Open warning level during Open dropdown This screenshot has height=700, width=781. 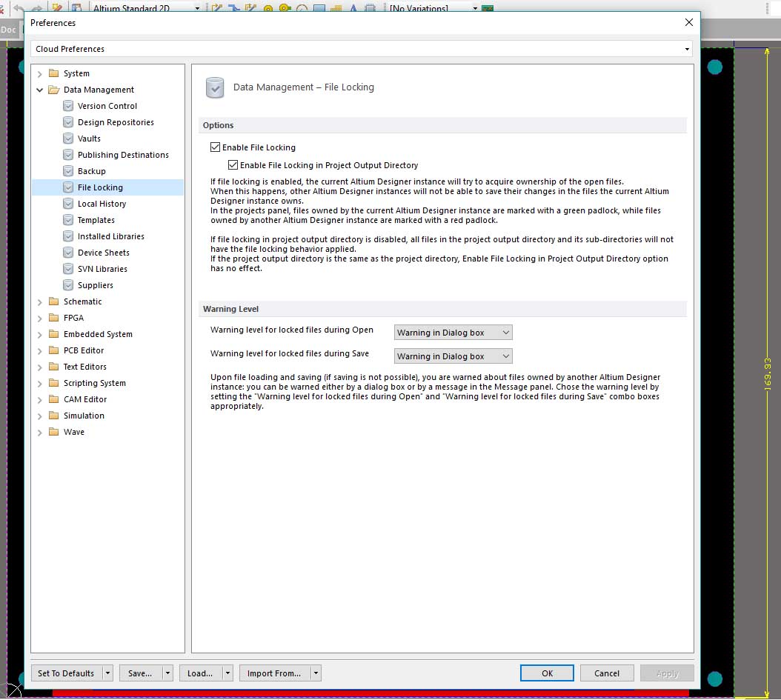(453, 333)
